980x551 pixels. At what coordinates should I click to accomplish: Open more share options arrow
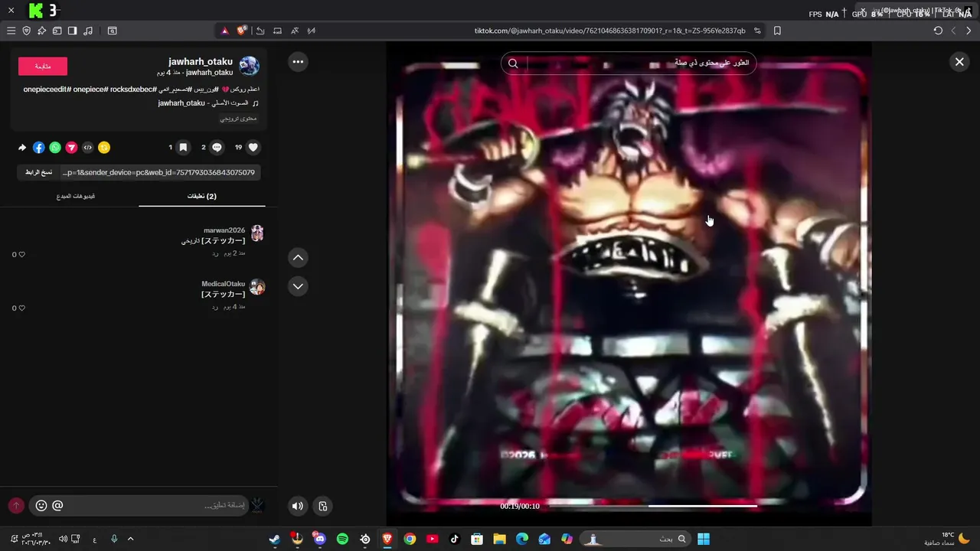point(22,148)
